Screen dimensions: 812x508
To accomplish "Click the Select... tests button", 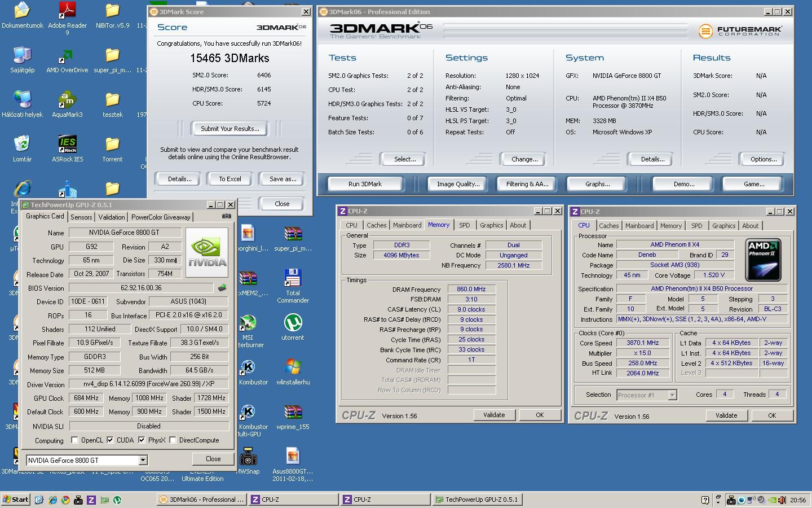I will click(x=404, y=159).
